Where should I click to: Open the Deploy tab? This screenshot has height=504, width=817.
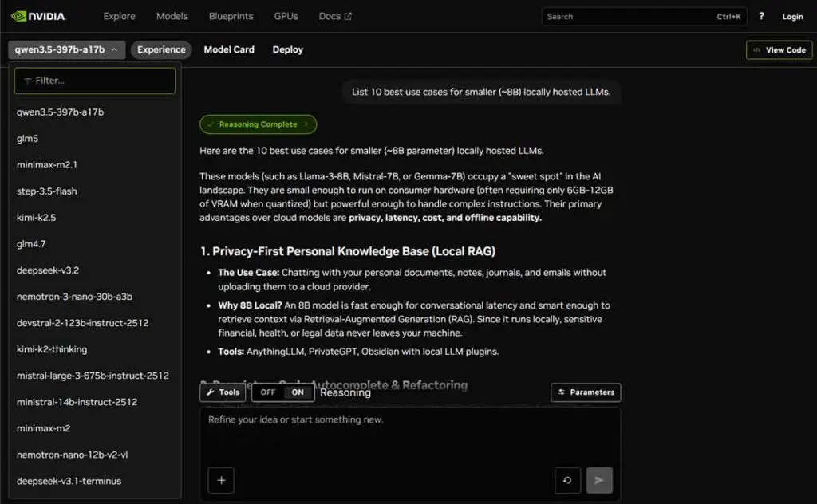click(287, 49)
